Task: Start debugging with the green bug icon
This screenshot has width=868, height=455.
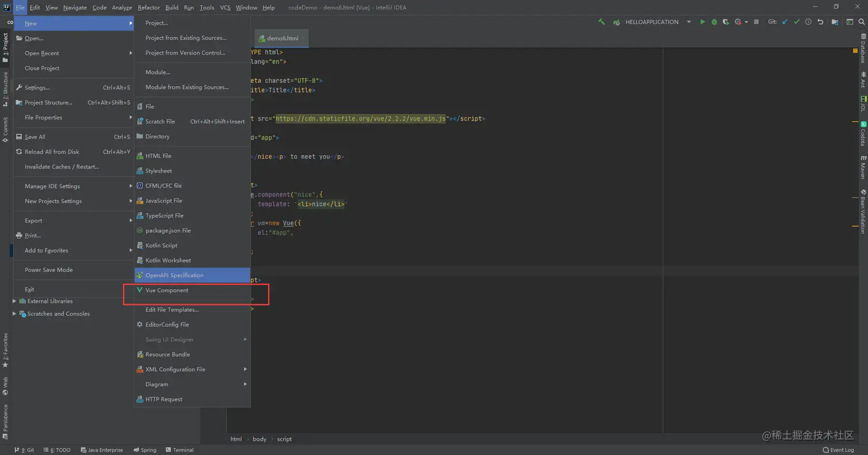Action: pyautogui.click(x=714, y=22)
